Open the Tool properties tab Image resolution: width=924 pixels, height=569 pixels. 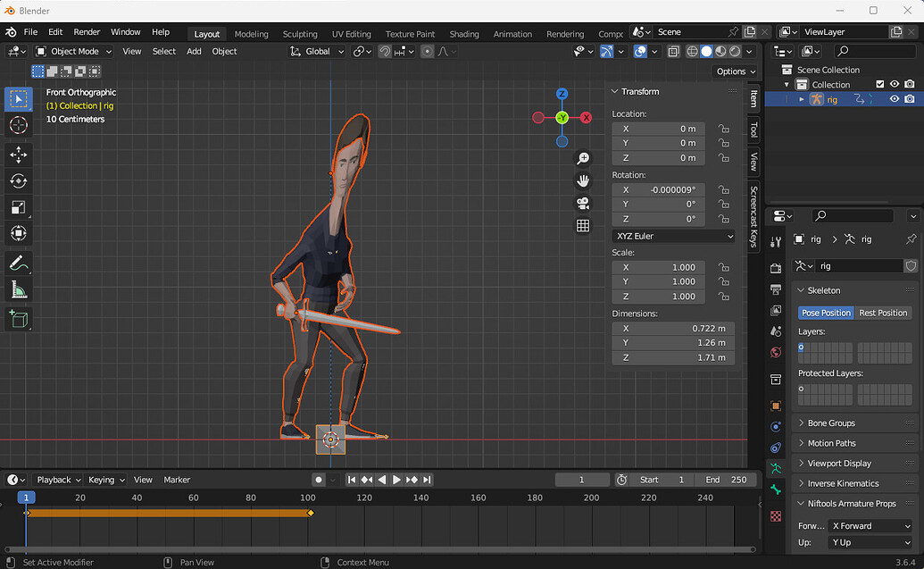776,242
